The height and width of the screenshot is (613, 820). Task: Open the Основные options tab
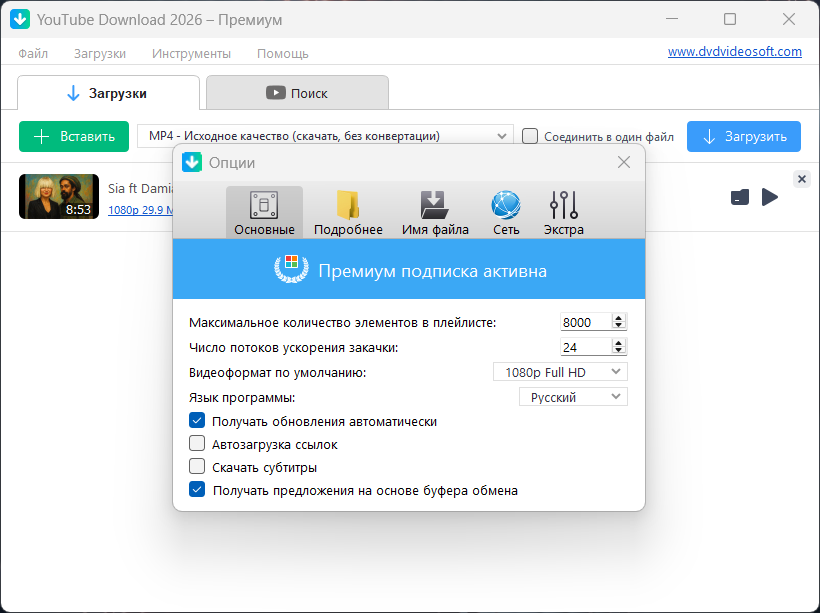[264, 212]
